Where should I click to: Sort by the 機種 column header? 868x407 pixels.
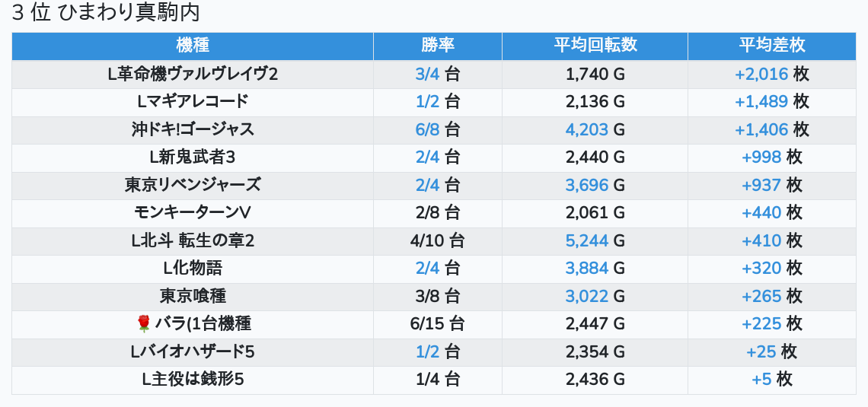(x=193, y=46)
